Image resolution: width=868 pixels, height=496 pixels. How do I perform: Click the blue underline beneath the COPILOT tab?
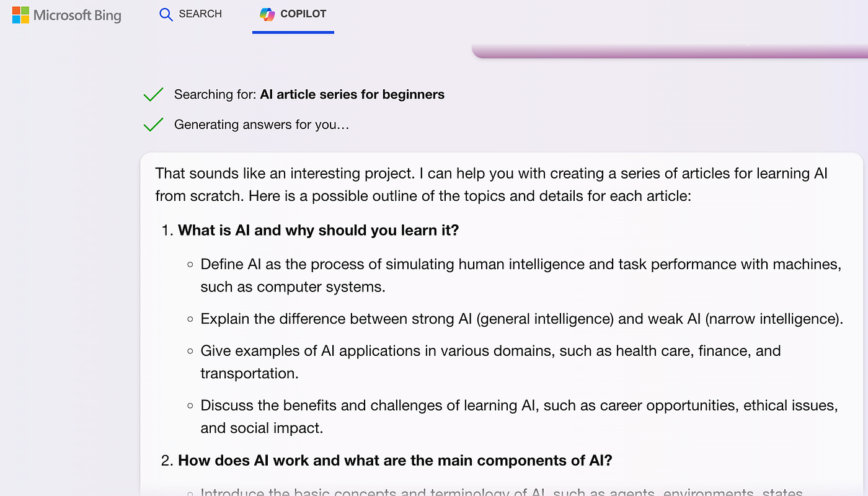pos(293,32)
